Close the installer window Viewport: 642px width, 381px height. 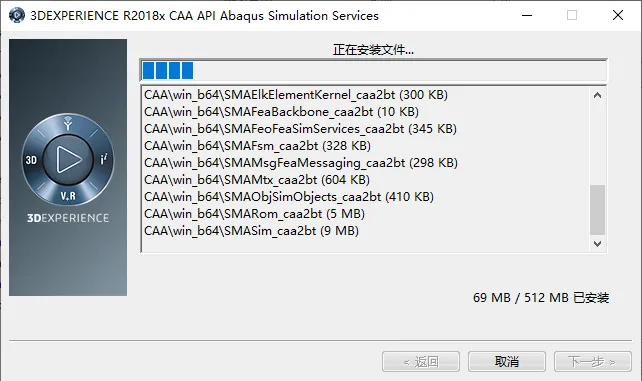click(618, 16)
